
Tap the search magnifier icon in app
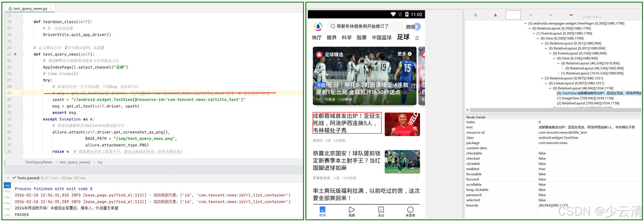pos(333,26)
